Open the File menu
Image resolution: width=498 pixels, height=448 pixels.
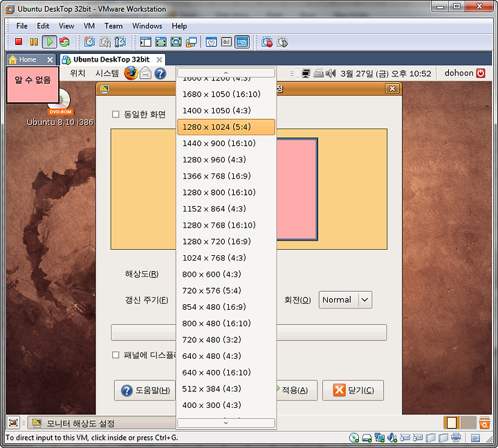pyautogui.click(x=22, y=26)
